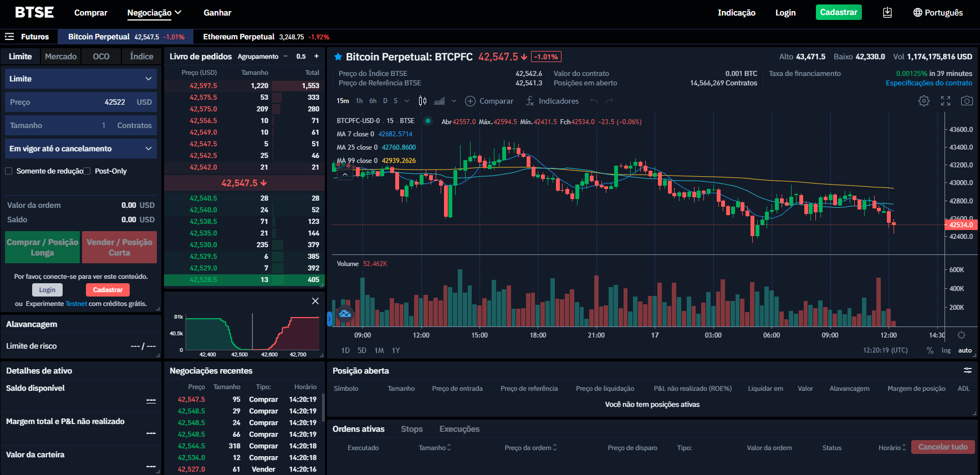Screen dimensions: 980x475
Task: Open the time axis settings icon
Action: [961, 335]
